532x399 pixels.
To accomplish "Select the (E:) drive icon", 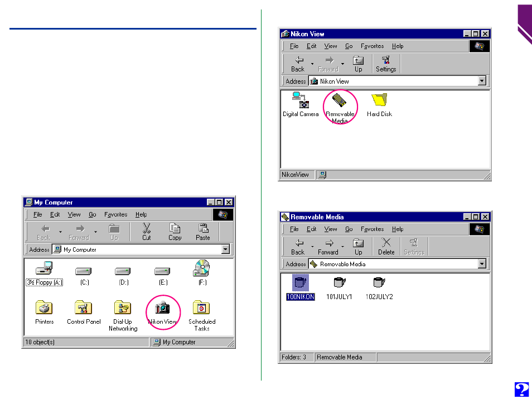I will point(162,271).
